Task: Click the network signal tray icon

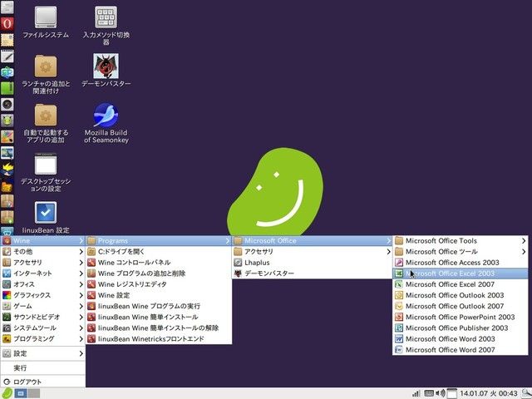Action: (x=416, y=393)
